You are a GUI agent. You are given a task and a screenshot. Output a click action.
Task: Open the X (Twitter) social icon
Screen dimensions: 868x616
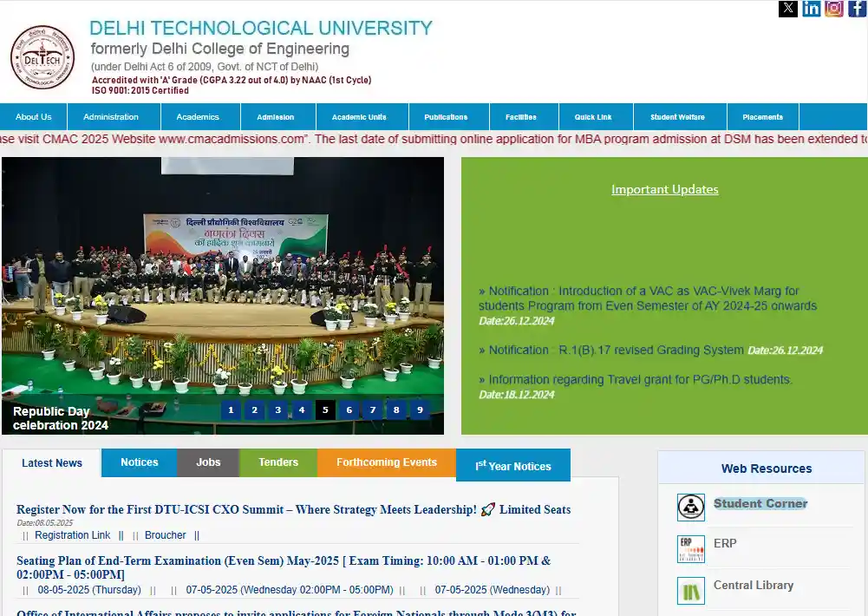pyautogui.click(x=787, y=9)
